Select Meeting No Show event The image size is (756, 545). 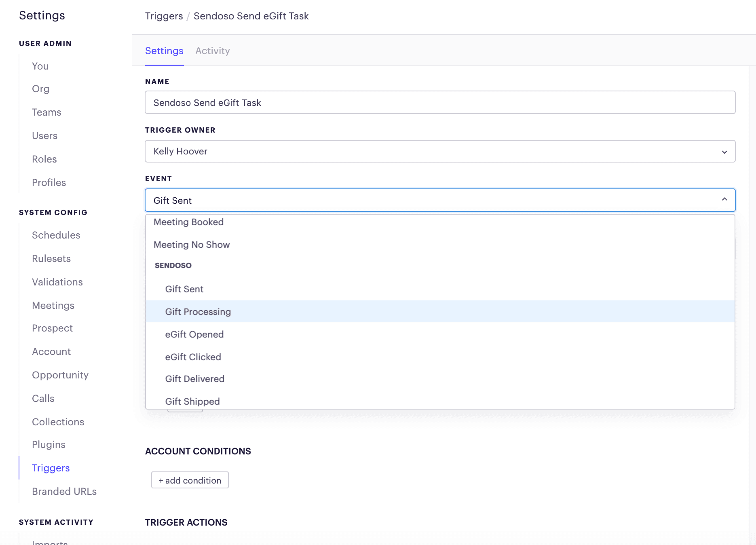(192, 245)
